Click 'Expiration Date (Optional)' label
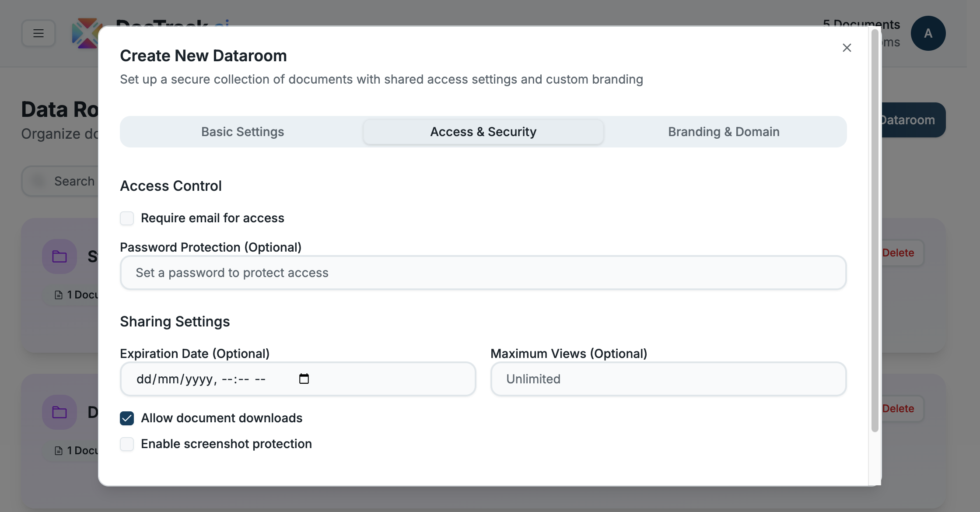This screenshot has height=512, width=980. pos(195,354)
